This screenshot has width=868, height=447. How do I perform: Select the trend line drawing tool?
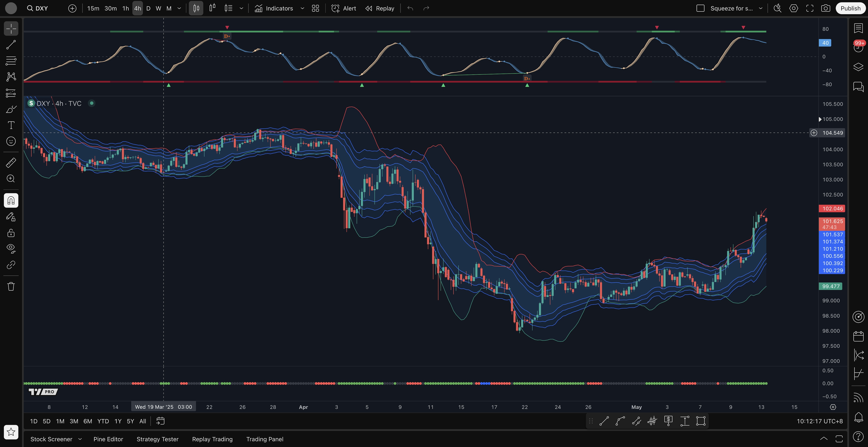click(11, 45)
